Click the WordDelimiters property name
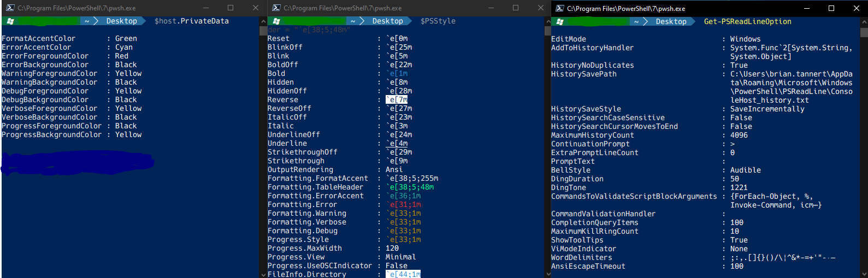868x278 pixels. [x=582, y=258]
